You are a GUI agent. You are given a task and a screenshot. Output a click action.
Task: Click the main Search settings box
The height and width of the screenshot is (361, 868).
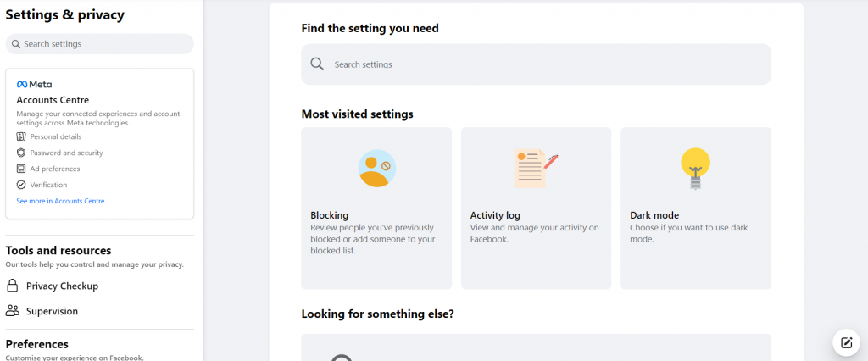click(536, 64)
